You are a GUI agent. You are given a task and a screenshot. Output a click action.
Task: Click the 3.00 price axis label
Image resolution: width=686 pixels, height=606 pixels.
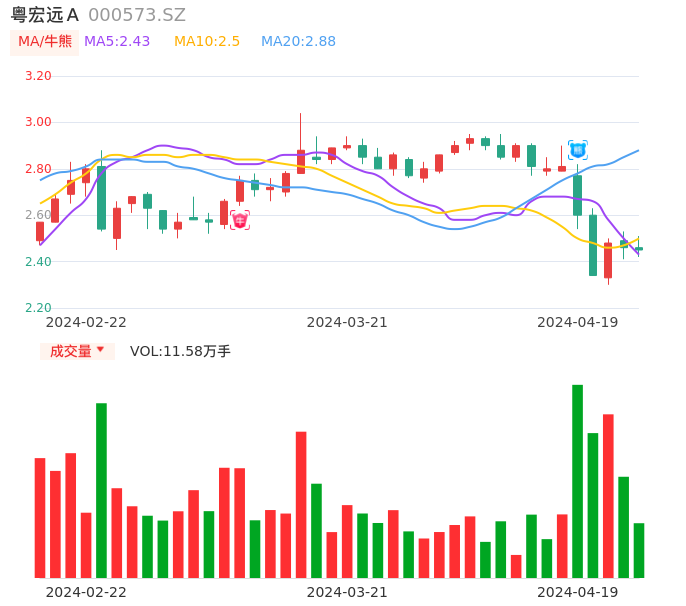(x=37, y=122)
